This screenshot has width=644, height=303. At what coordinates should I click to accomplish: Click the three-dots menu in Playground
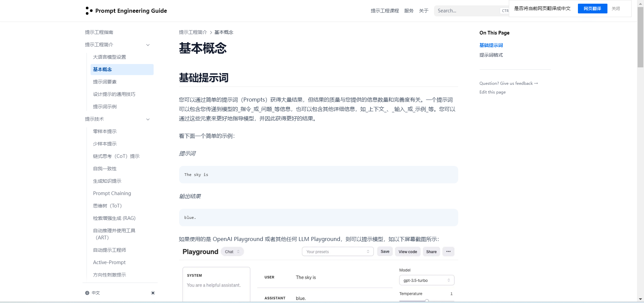(x=448, y=252)
